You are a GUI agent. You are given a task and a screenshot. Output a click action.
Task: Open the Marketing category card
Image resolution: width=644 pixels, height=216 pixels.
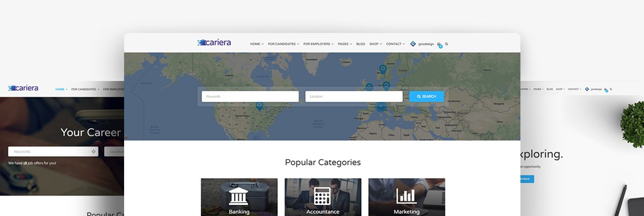click(x=407, y=197)
